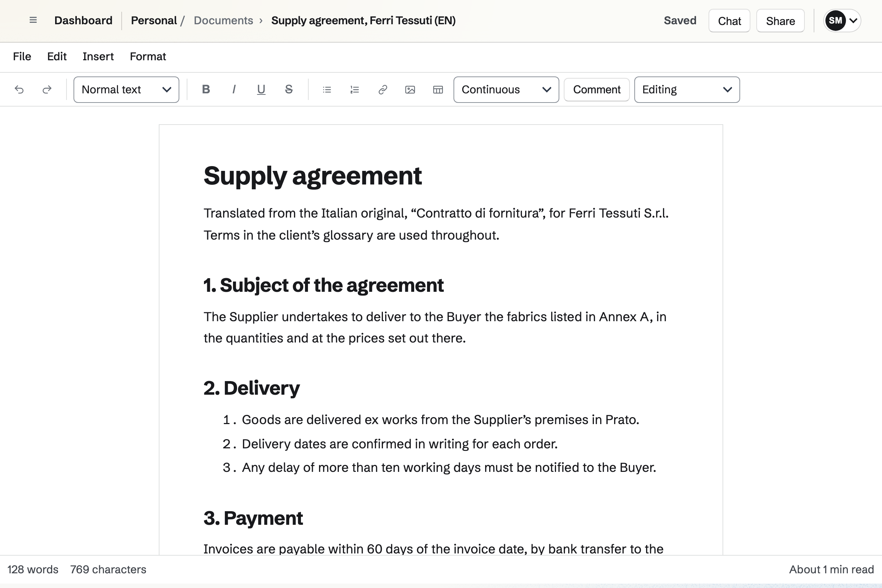Click list item 'Delivery dates are confirmed'

click(x=400, y=444)
